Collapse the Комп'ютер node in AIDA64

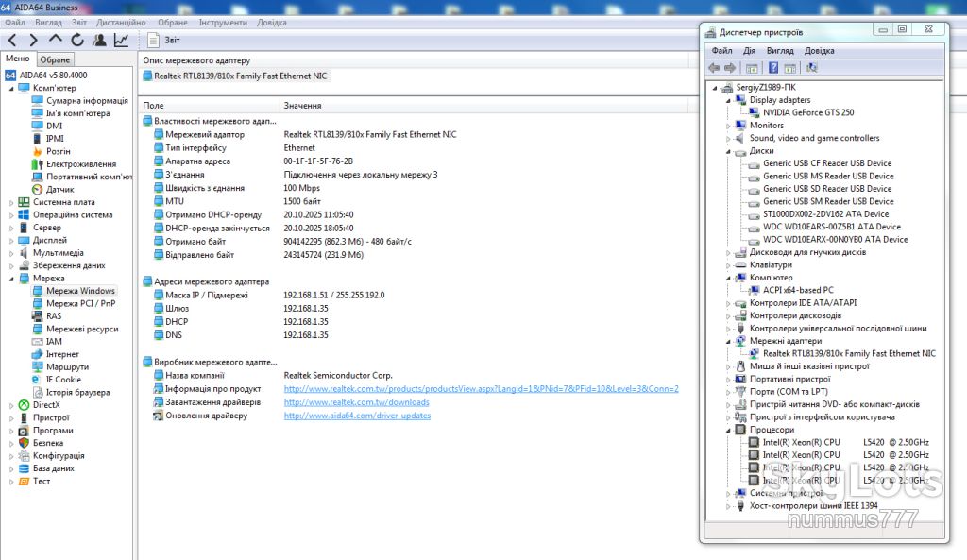tap(11, 88)
